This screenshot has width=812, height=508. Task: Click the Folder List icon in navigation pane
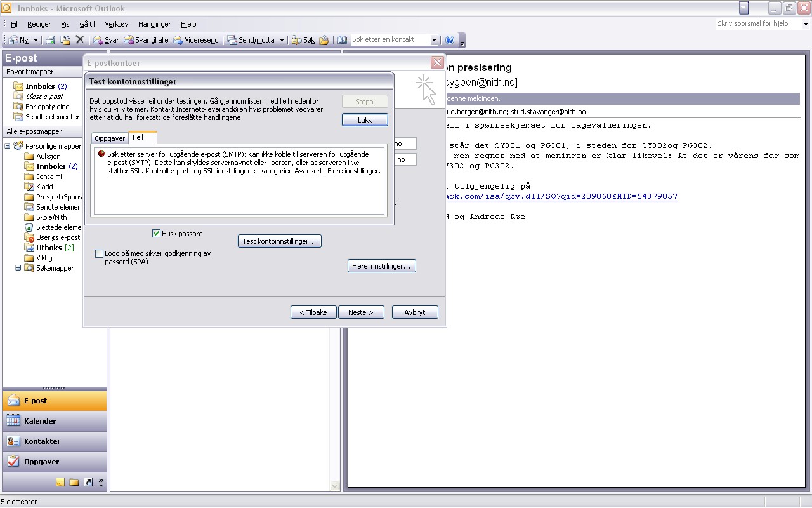[74, 483]
